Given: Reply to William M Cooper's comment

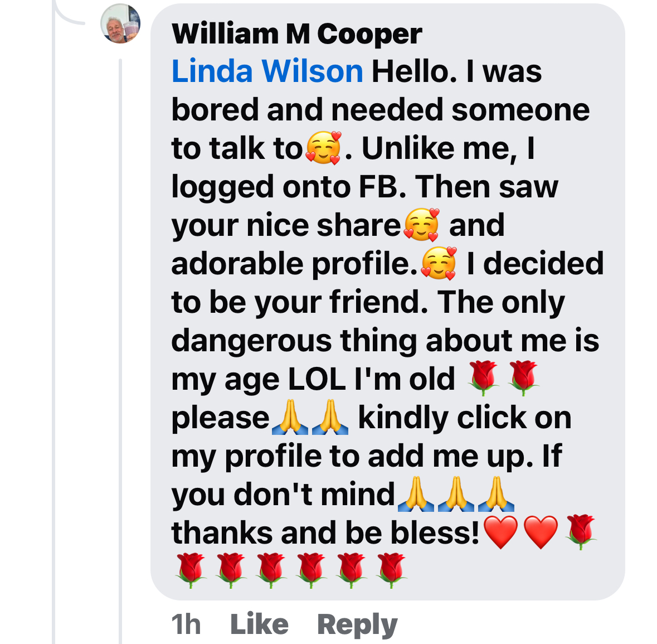Looking at the screenshot, I should pyautogui.click(x=357, y=625).
